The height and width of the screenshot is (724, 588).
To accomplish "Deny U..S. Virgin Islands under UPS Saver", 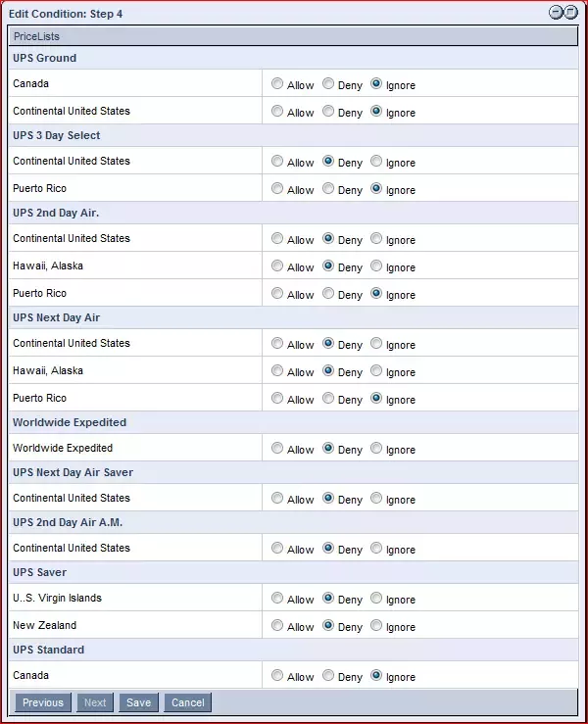I will (328, 598).
